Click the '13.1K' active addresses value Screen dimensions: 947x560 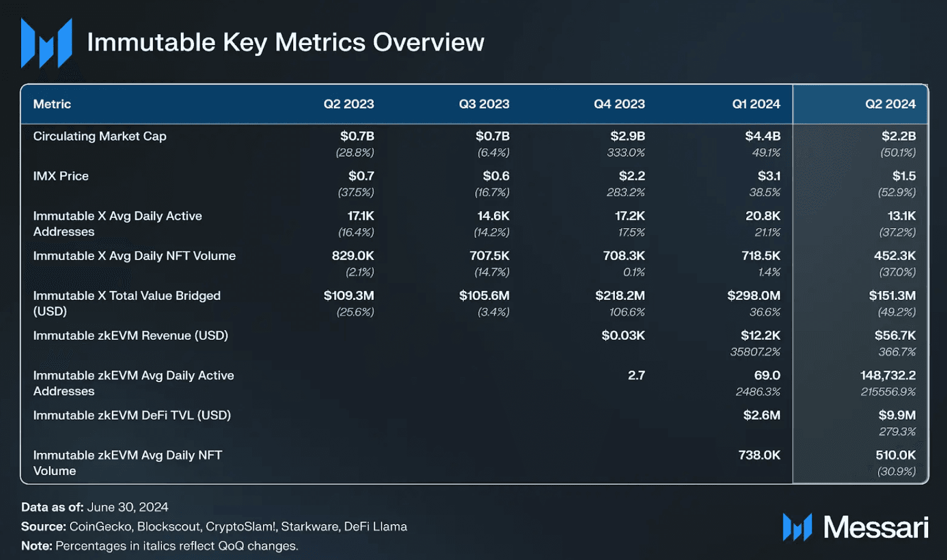click(902, 216)
